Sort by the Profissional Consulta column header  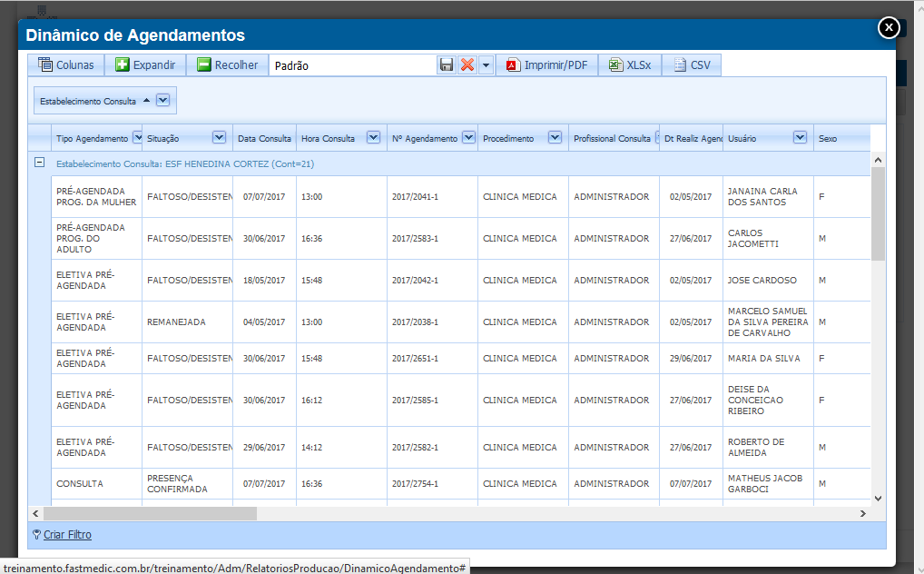coord(613,139)
